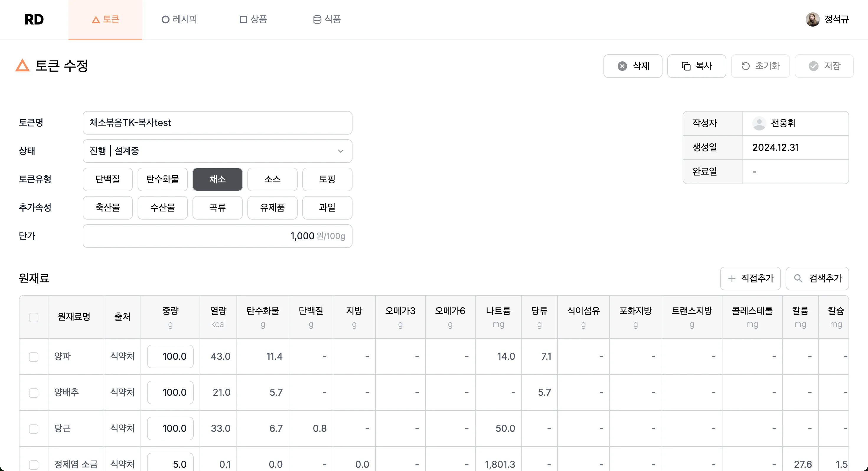Click the 직접추가 plus icon button

coord(750,278)
